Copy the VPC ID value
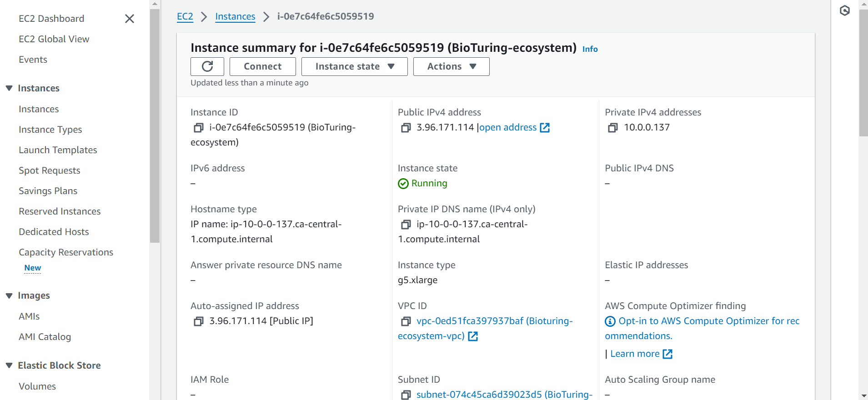868x400 pixels. pos(406,321)
